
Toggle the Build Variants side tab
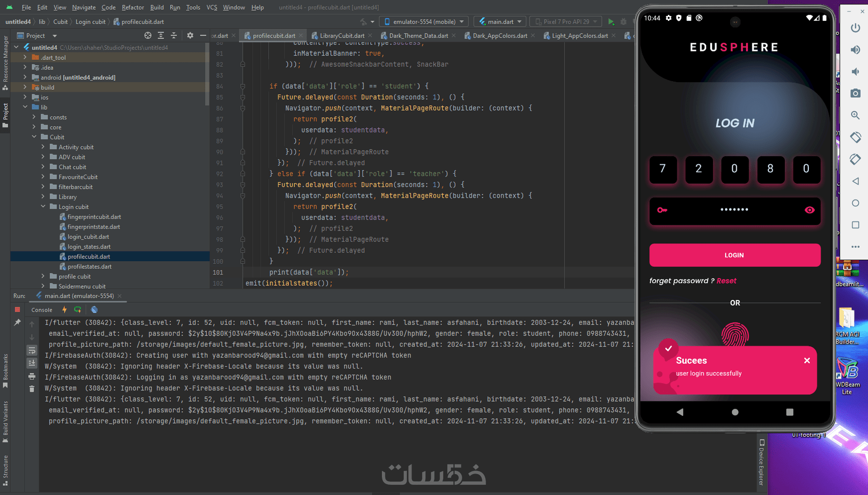tap(6, 422)
